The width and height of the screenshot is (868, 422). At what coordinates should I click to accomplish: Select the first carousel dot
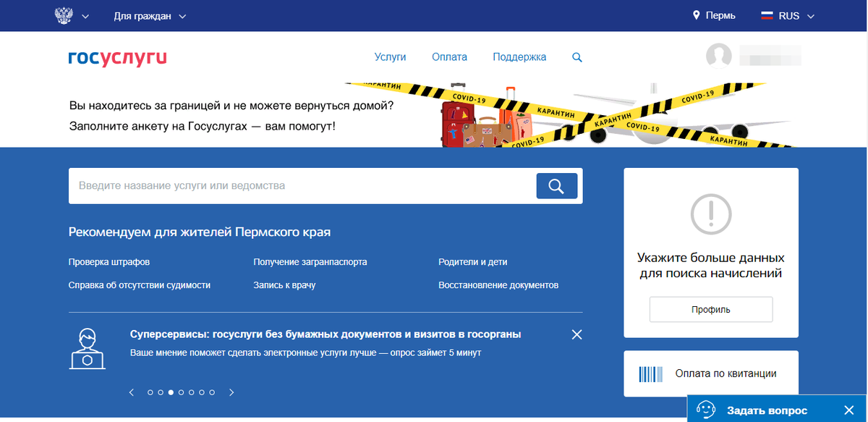(x=150, y=392)
